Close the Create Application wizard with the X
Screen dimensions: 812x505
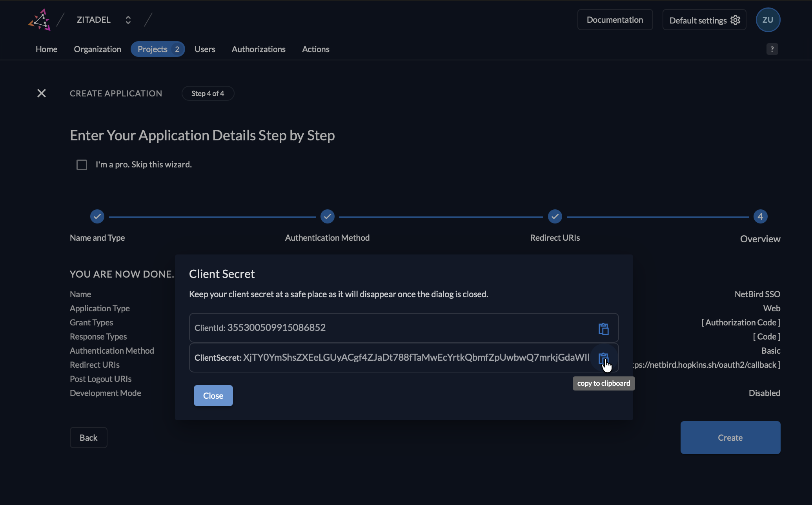click(42, 93)
